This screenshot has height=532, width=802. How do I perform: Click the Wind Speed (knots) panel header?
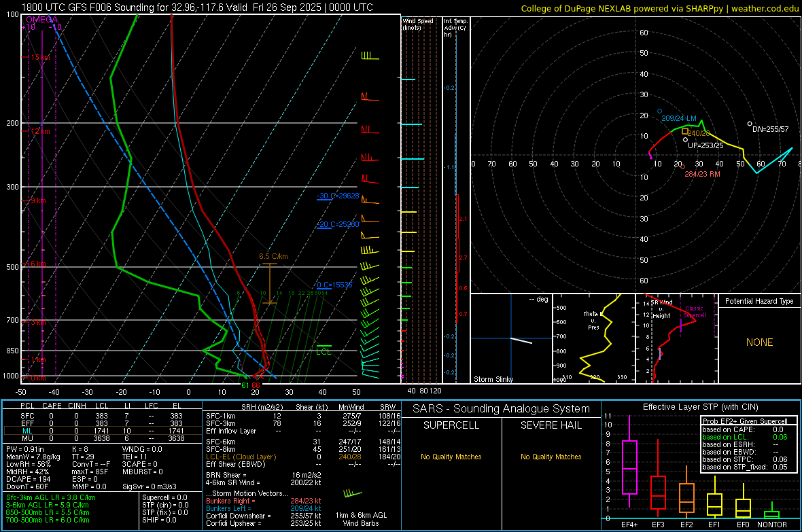pyautogui.click(x=418, y=24)
